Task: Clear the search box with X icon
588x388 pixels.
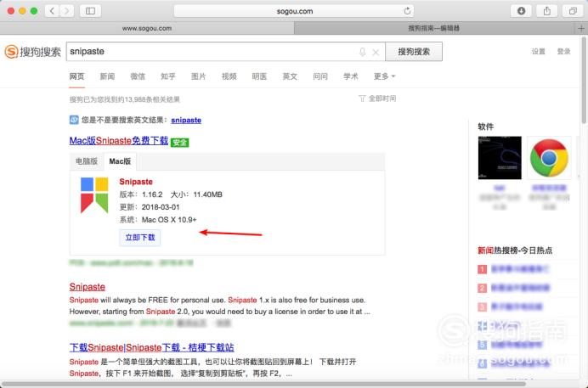Action: pyautogui.click(x=376, y=53)
